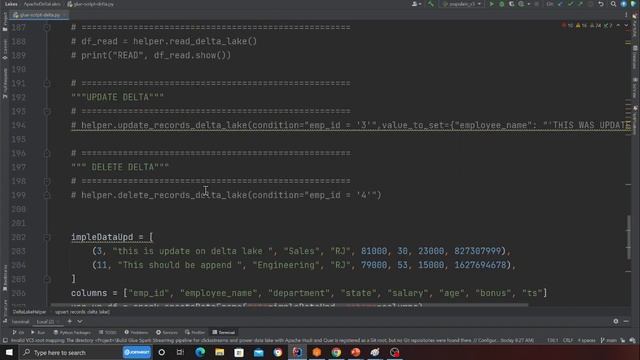Click the Undo/rollback arrow icon
Image resolution: width=640 pixels, height=360 pixels.
tap(601, 4)
